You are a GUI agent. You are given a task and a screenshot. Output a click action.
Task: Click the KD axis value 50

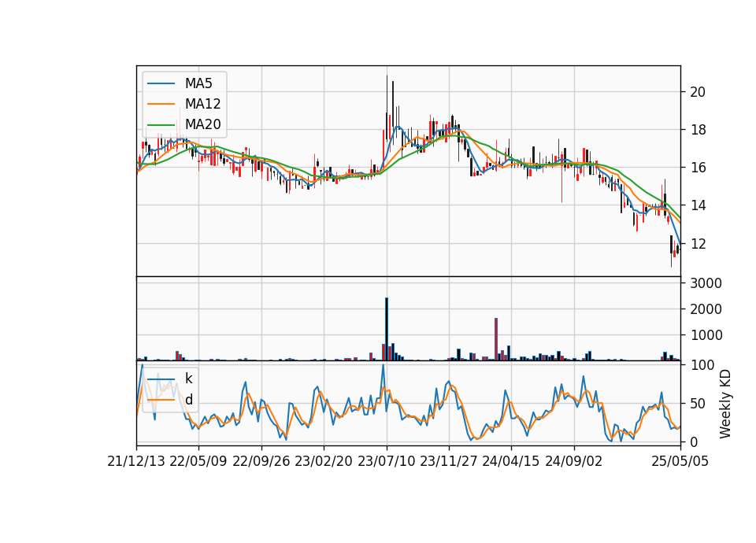coord(698,404)
